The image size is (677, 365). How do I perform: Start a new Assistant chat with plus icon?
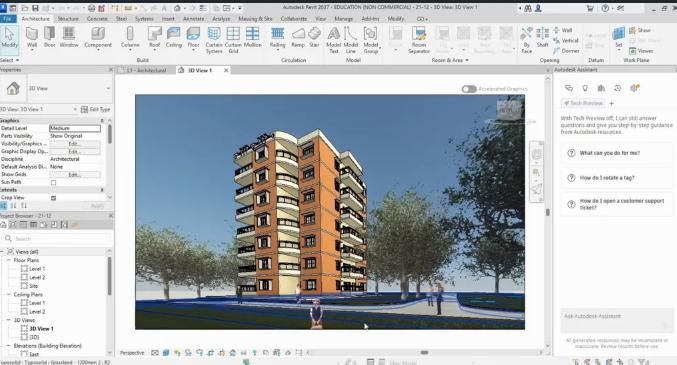[x=611, y=103]
